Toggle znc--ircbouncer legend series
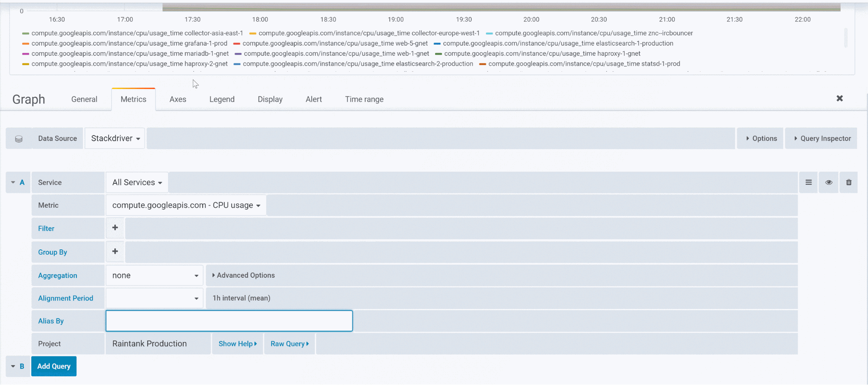The image size is (868, 385). pyautogui.click(x=594, y=33)
